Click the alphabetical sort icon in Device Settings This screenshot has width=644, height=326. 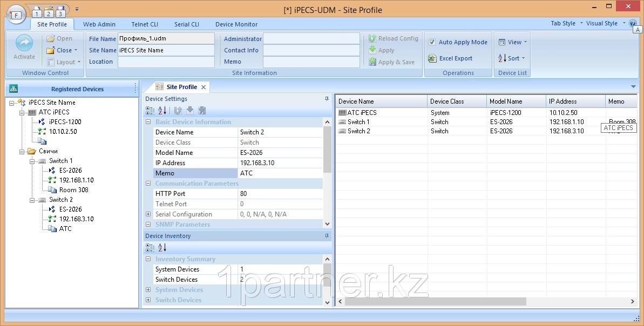162,111
